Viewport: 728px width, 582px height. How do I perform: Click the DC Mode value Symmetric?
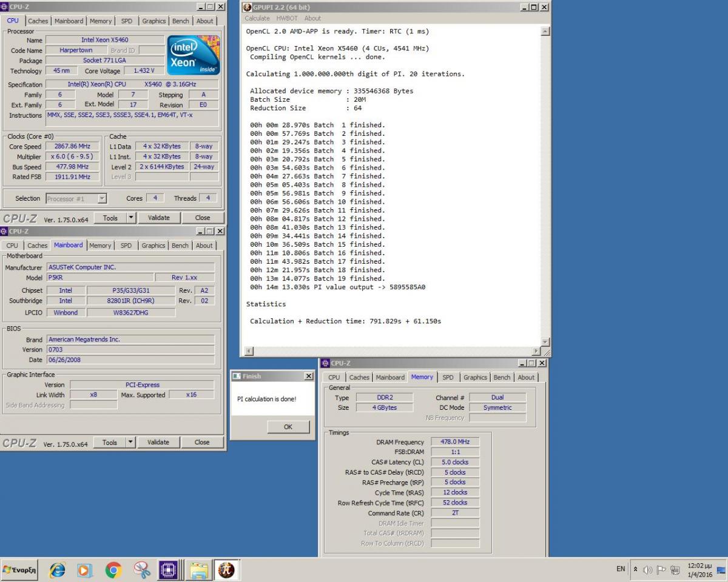(497, 408)
